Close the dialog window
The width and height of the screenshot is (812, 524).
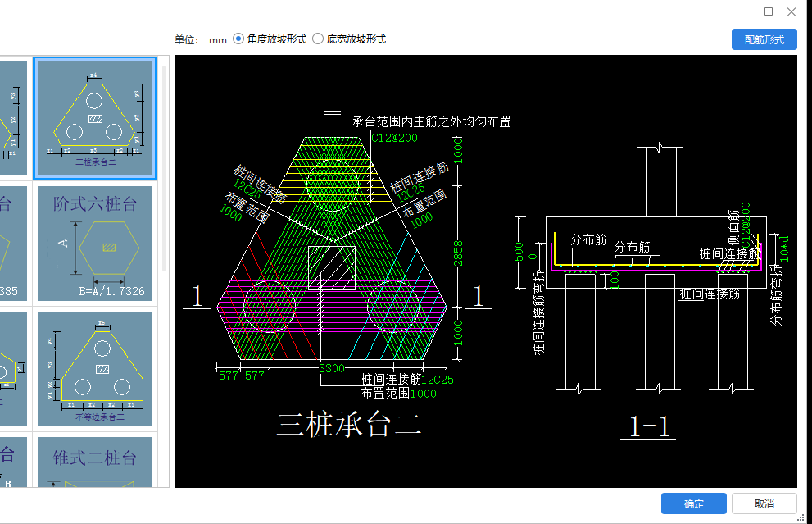(x=792, y=11)
